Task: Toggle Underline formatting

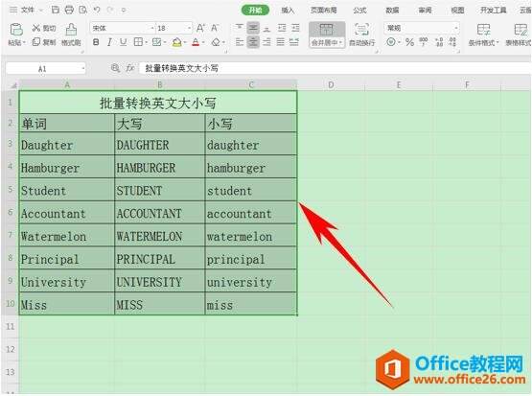Action: click(123, 42)
